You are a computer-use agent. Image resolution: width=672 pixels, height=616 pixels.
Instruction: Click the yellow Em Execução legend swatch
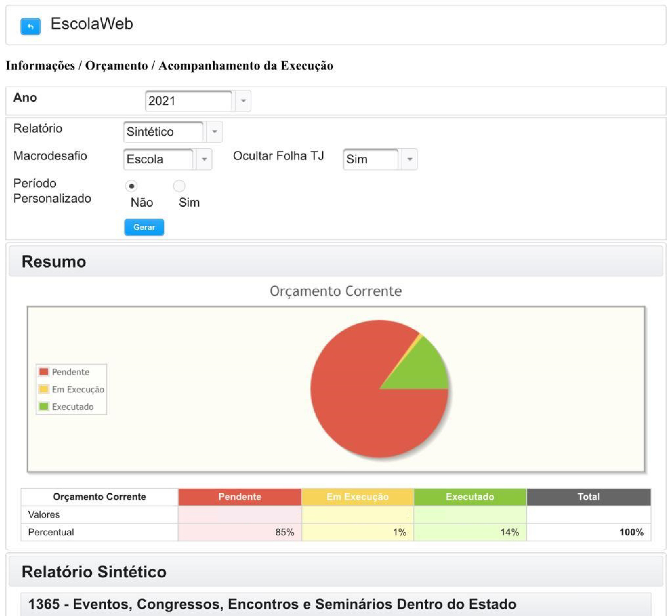pyautogui.click(x=44, y=389)
